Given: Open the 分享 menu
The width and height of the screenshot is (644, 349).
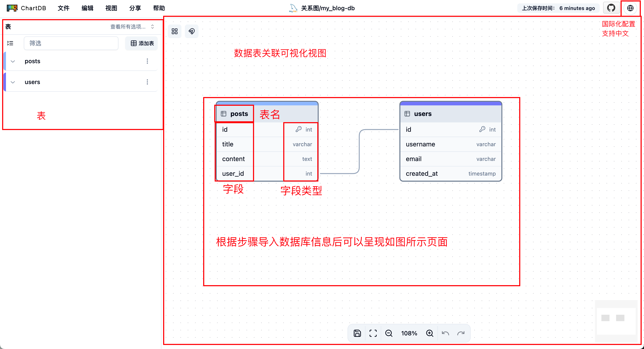Looking at the screenshot, I should pos(135,8).
